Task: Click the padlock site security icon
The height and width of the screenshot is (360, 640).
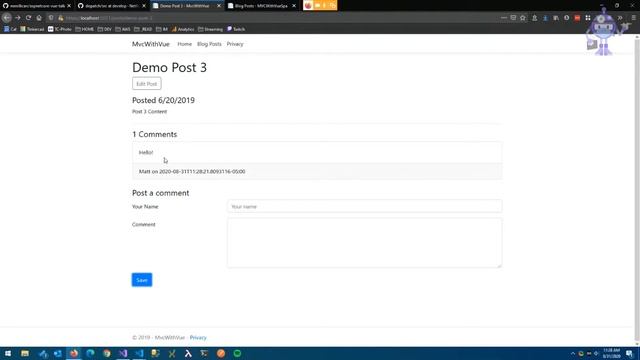Action: (61, 18)
